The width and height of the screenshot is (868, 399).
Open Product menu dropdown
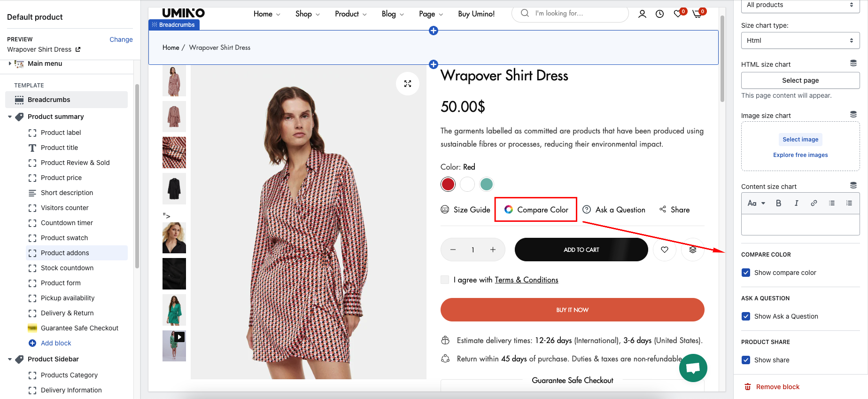click(351, 14)
